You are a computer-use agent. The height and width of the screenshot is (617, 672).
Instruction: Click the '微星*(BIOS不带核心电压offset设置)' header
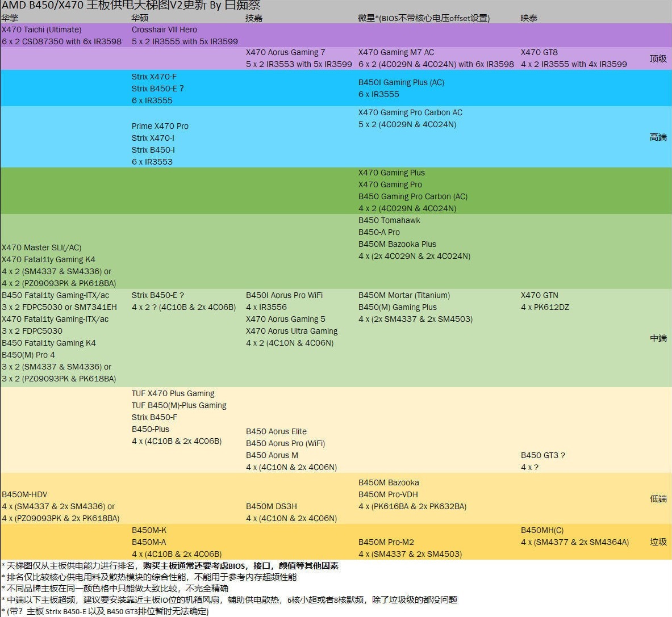coord(424,18)
